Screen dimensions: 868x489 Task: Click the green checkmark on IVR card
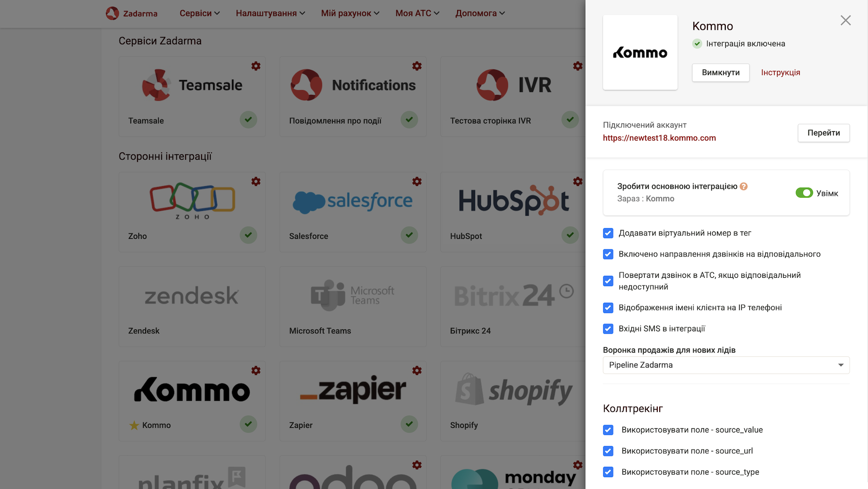[570, 120]
